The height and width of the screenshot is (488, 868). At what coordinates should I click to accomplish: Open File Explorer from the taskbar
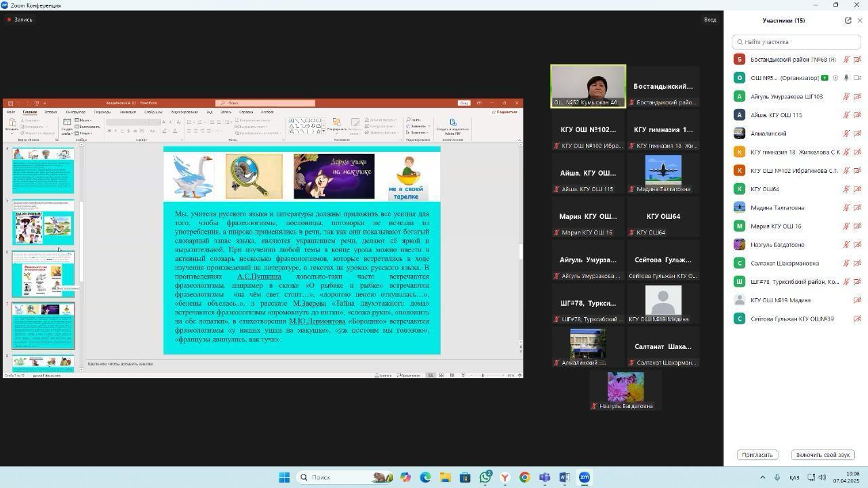[x=446, y=477]
